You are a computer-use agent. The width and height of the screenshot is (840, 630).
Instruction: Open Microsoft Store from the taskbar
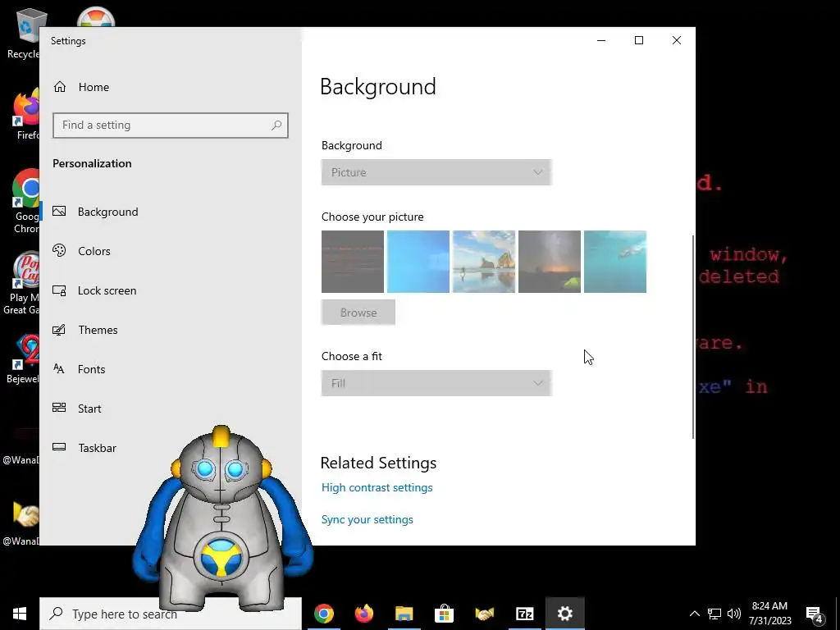(444, 614)
